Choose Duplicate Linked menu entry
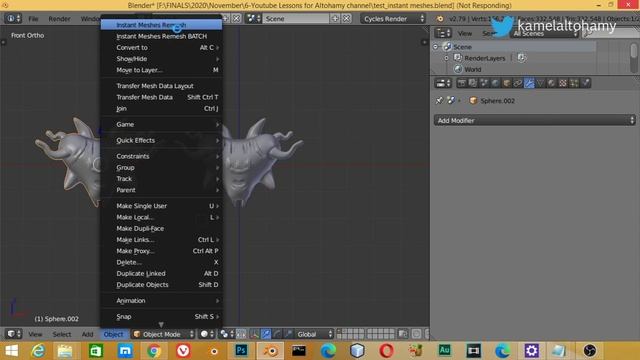640x360 pixels. pos(162,273)
